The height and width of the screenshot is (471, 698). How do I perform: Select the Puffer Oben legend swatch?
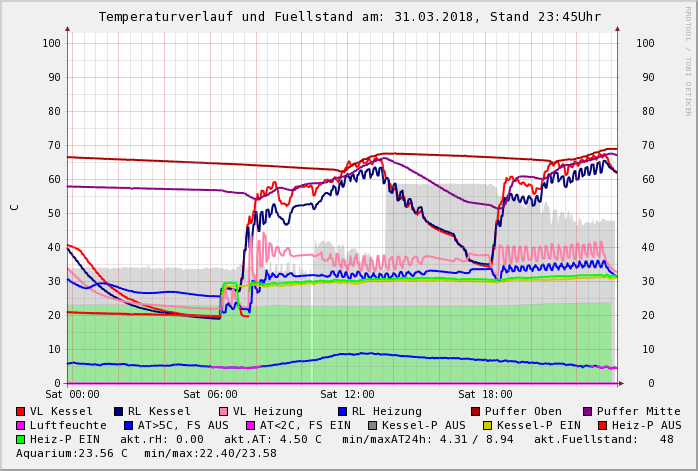(475, 411)
